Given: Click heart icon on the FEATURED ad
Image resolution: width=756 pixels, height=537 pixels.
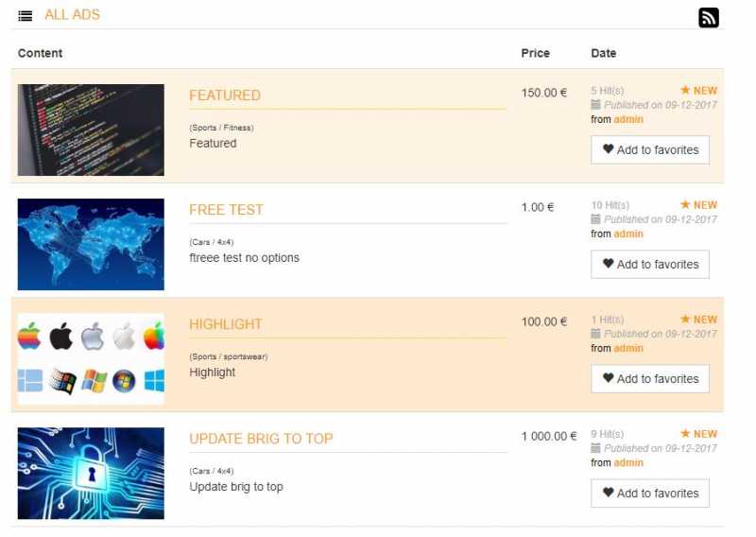Looking at the screenshot, I should [x=608, y=149].
